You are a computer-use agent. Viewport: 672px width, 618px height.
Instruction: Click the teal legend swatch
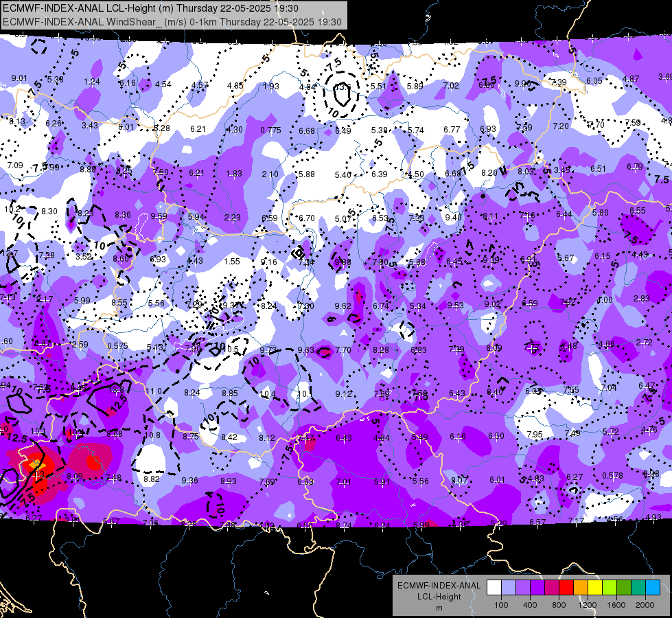pos(638,588)
